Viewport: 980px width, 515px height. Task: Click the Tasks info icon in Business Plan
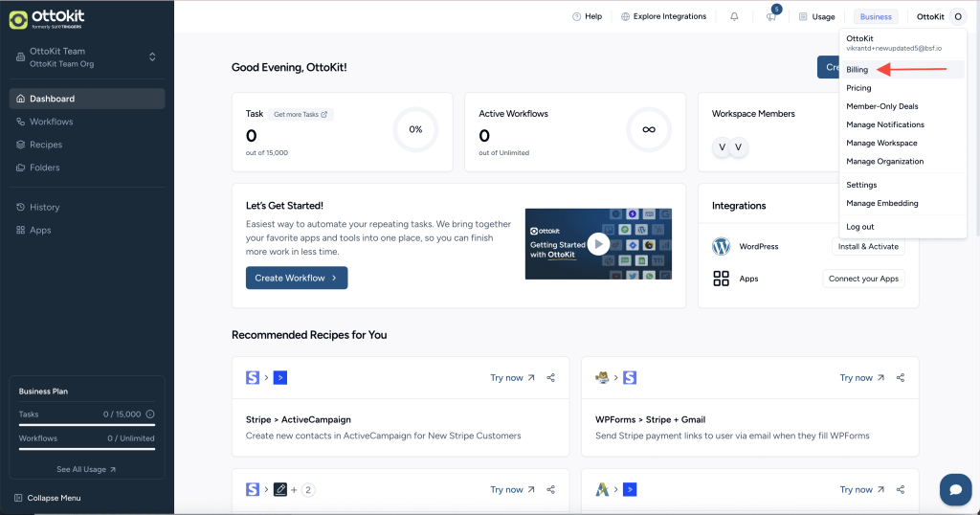tap(150, 414)
